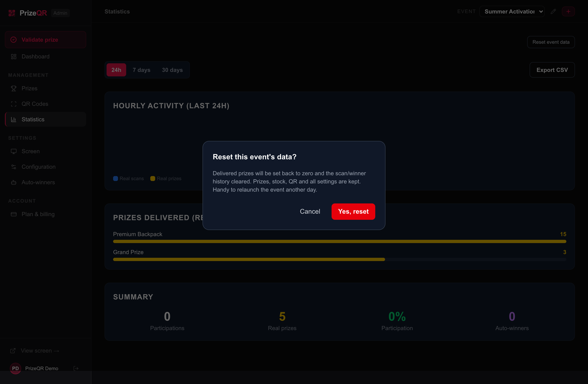Viewport: 588px width, 384px height.
Task: Open the Configuration menu item
Action: tap(46, 167)
